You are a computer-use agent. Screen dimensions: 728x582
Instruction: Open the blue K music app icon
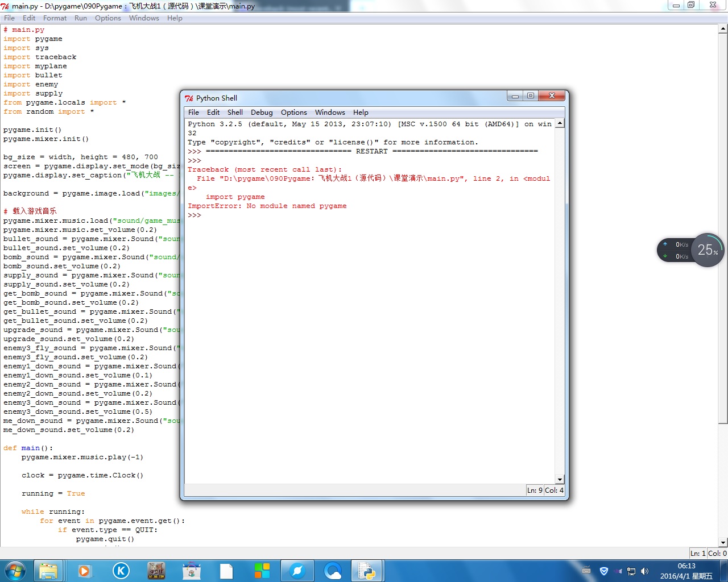click(121, 571)
